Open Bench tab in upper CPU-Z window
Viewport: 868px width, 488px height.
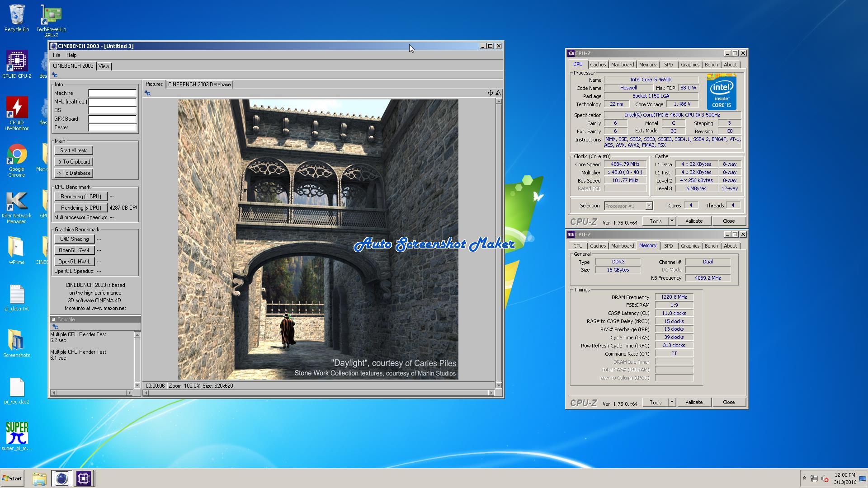(x=711, y=65)
